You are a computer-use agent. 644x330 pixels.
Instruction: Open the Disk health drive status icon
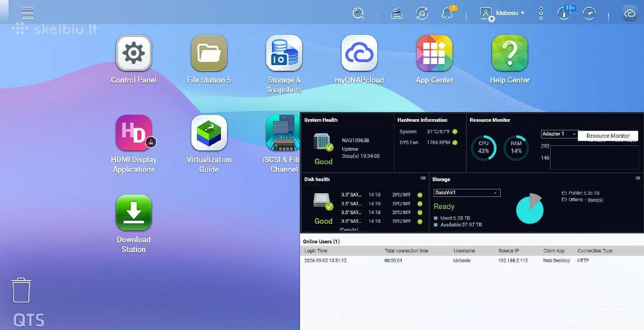click(x=324, y=201)
